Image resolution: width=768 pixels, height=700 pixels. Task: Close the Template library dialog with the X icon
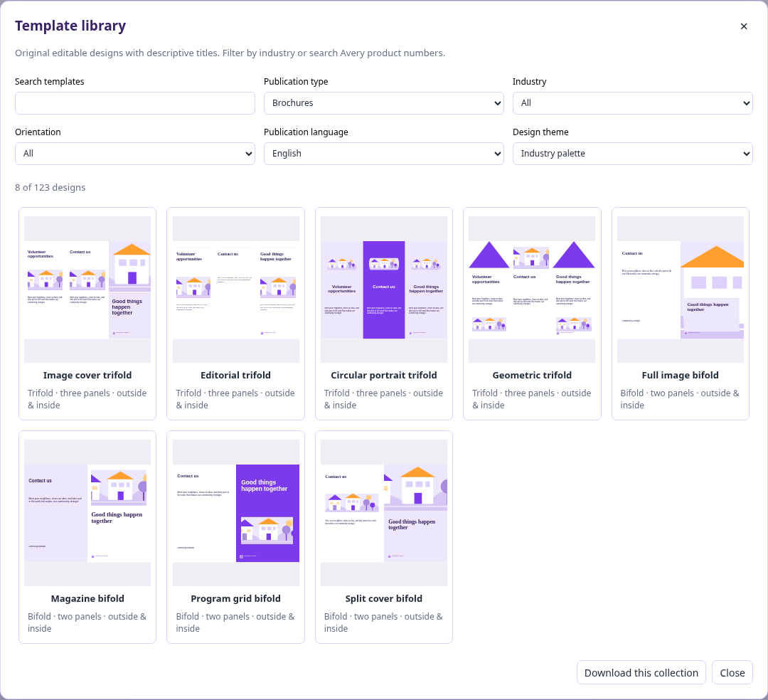point(744,26)
